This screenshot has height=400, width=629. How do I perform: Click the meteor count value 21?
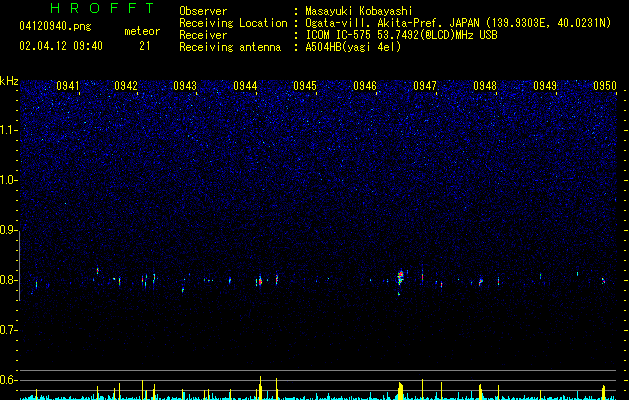click(144, 46)
